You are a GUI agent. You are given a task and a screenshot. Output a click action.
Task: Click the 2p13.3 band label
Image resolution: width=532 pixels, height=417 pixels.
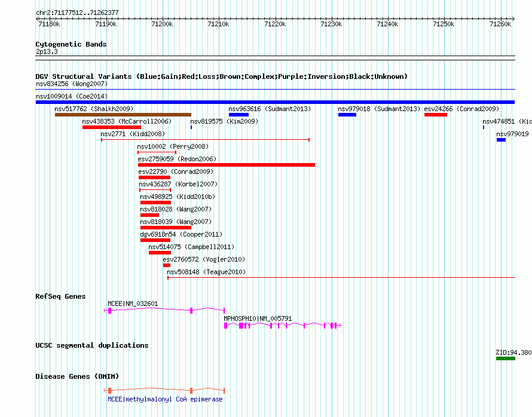pyautogui.click(x=47, y=51)
